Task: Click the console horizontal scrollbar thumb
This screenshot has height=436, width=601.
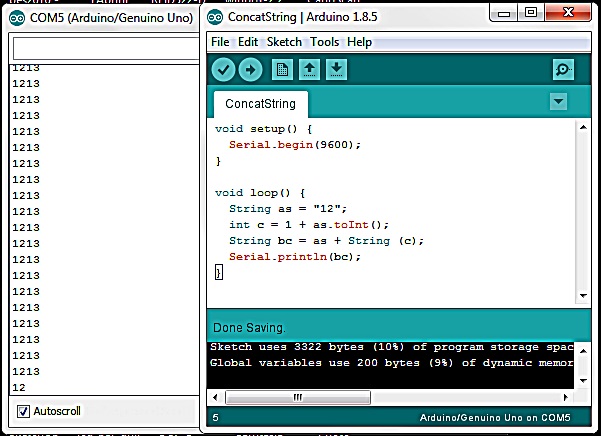Action: click(x=298, y=397)
